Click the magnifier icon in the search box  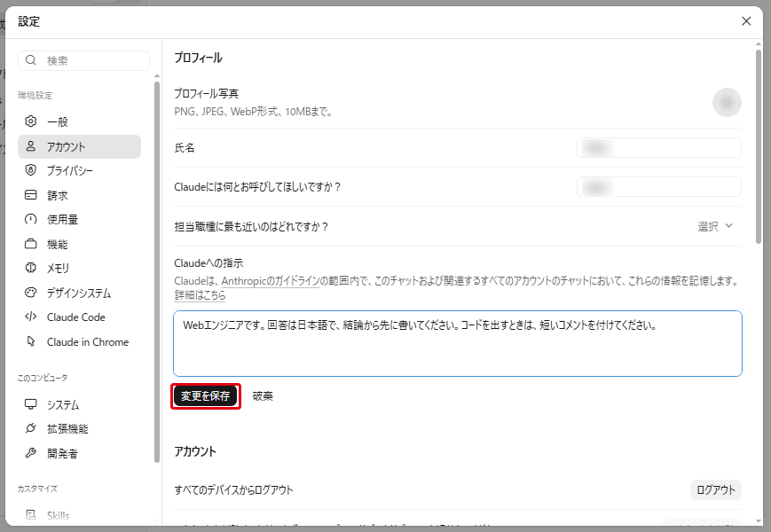31,60
